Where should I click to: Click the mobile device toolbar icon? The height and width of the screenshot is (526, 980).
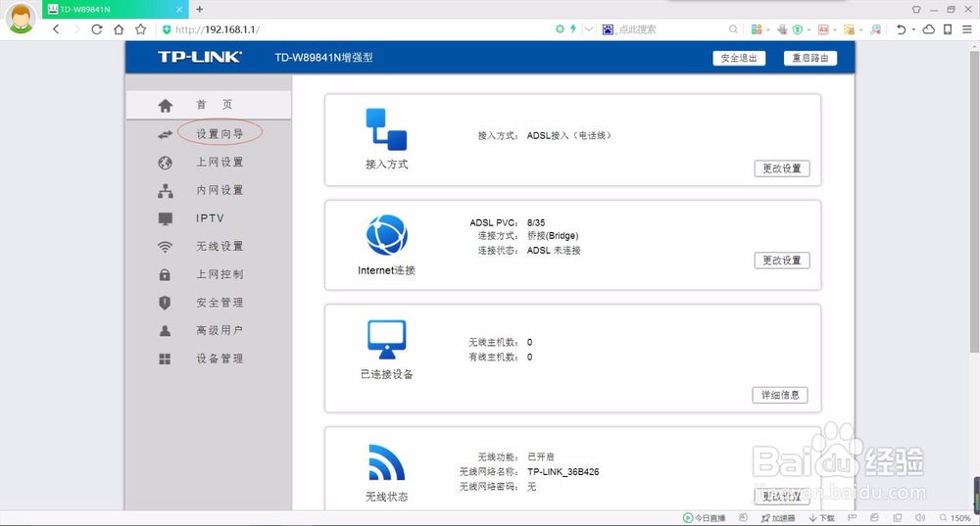[x=948, y=29]
